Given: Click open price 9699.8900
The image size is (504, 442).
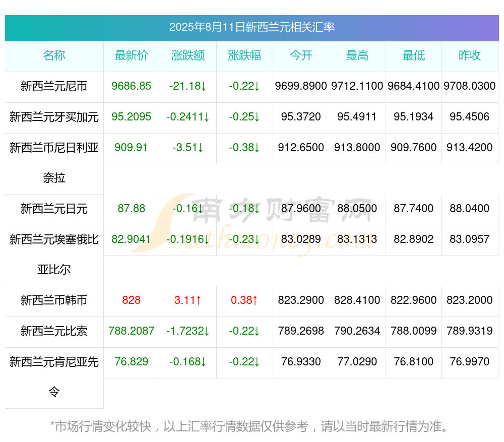Looking at the screenshot, I should 301,86.
